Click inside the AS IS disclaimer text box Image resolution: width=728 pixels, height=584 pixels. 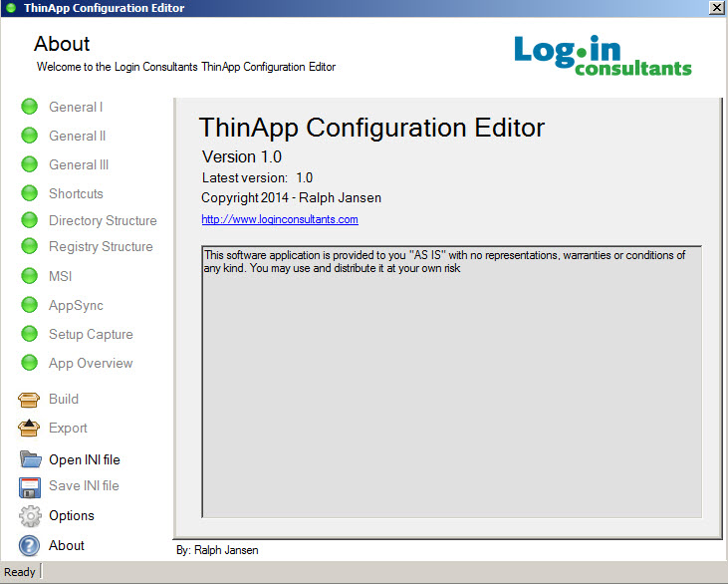[452, 382]
